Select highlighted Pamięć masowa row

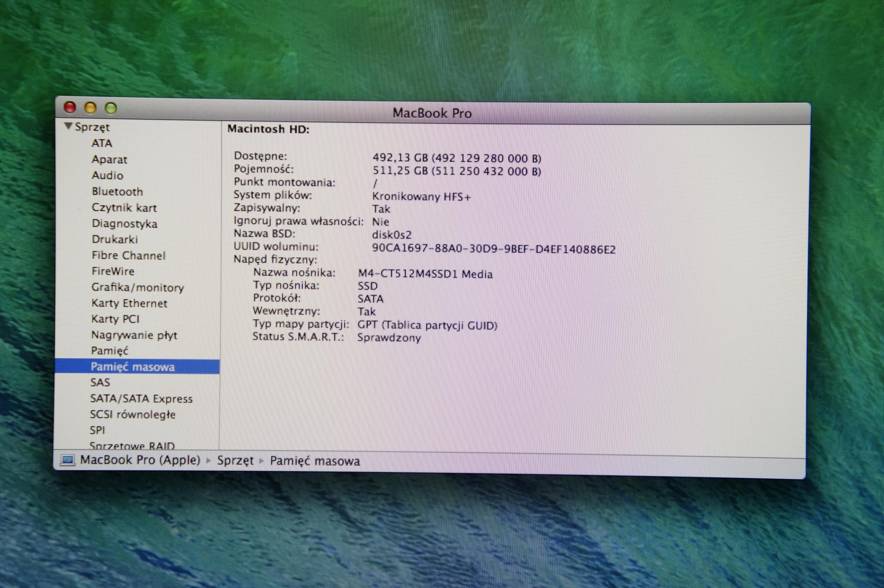[x=137, y=367]
